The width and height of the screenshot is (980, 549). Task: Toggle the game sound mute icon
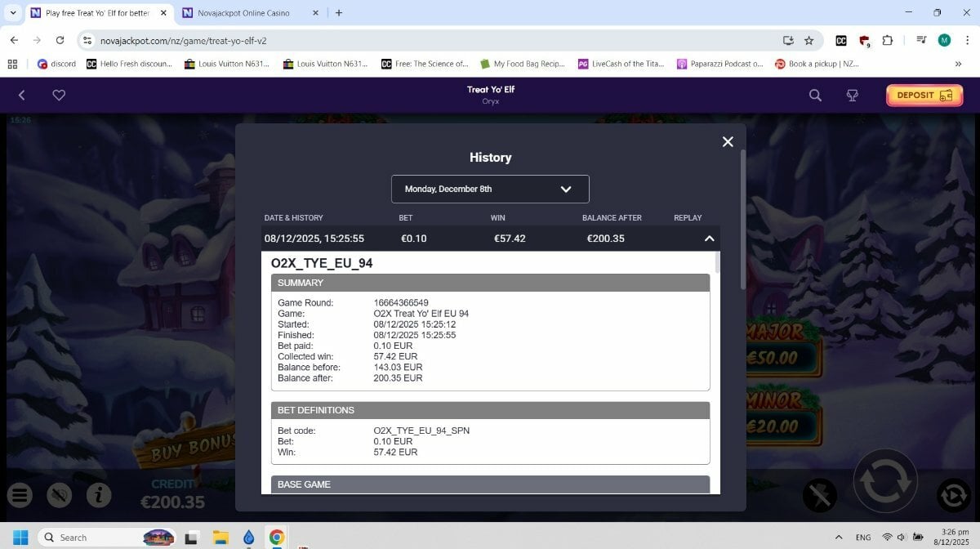pos(60,494)
